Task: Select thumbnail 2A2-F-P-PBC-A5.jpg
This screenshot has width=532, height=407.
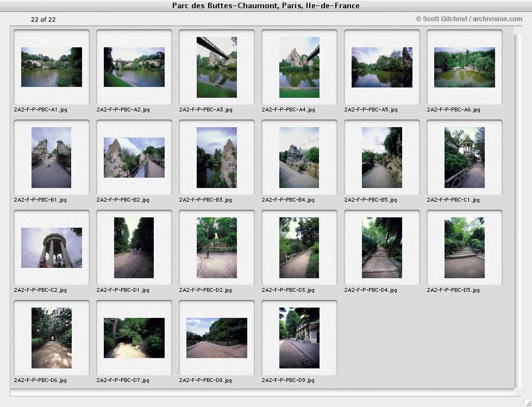Action: point(382,67)
